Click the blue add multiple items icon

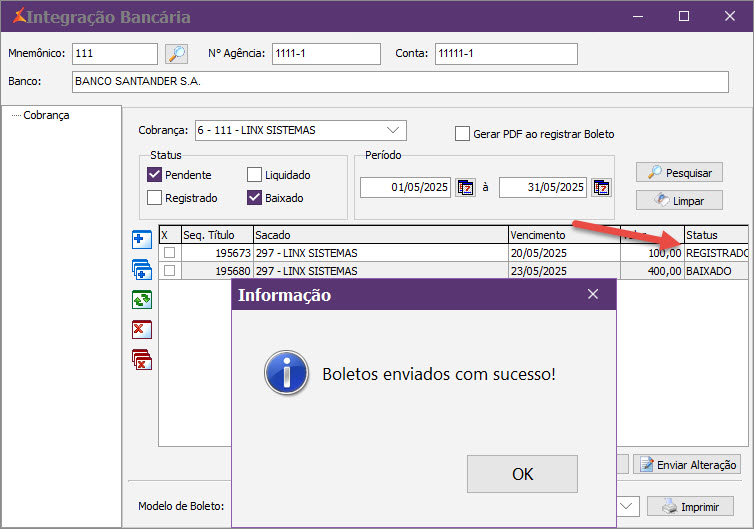(x=142, y=270)
